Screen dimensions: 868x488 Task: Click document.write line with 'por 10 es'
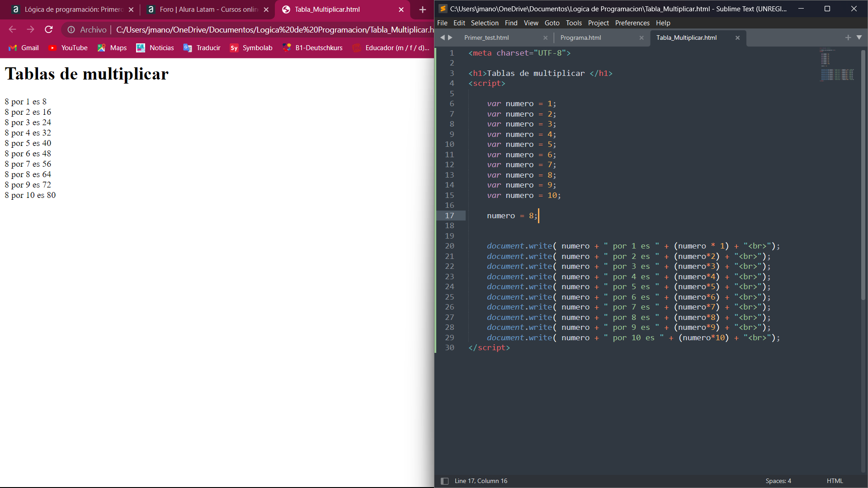pos(633,338)
